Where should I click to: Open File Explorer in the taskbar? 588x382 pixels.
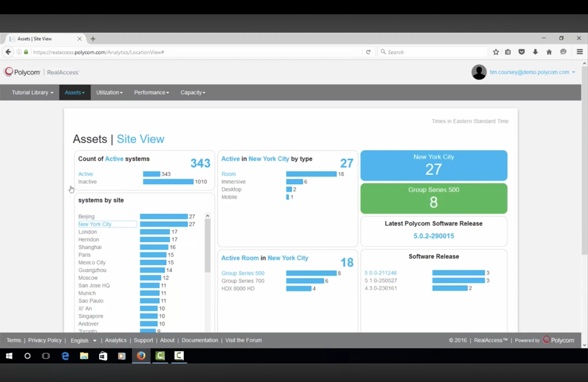point(84,356)
